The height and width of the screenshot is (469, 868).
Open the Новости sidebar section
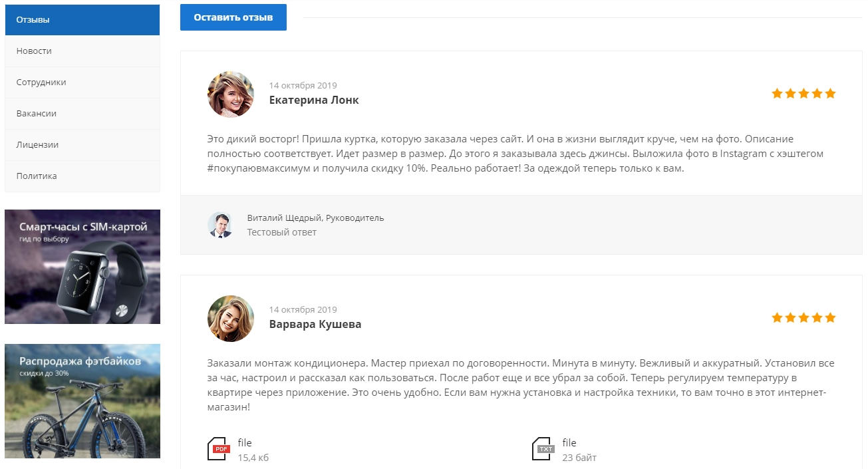[x=82, y=51]
